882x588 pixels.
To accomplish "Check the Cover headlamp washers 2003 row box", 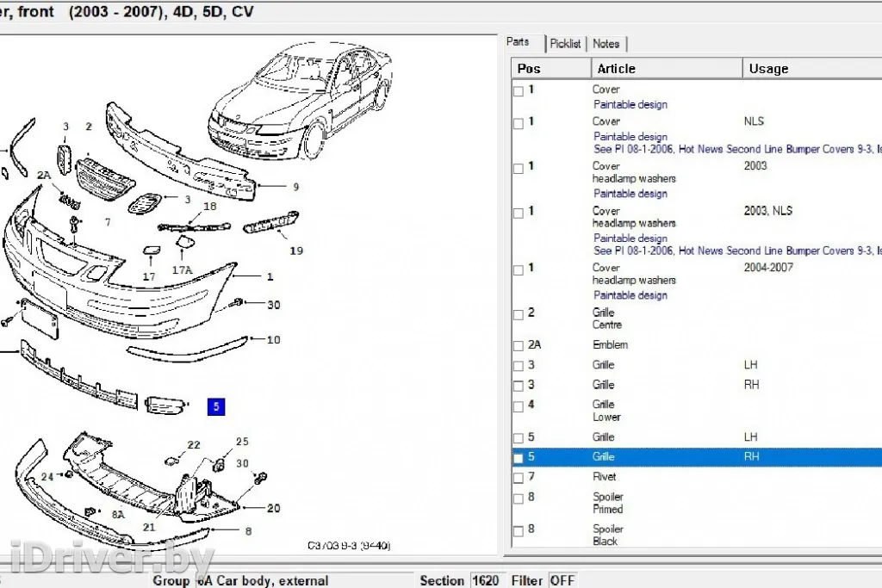I will click(519, 168).
